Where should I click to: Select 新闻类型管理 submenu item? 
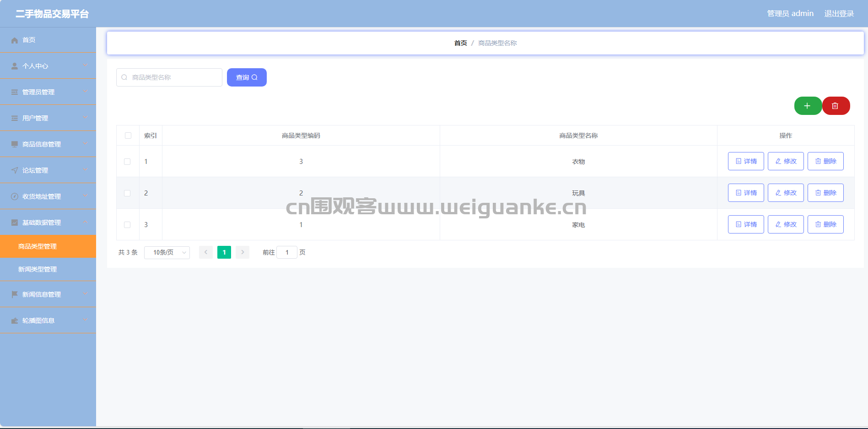click(48, 269)
